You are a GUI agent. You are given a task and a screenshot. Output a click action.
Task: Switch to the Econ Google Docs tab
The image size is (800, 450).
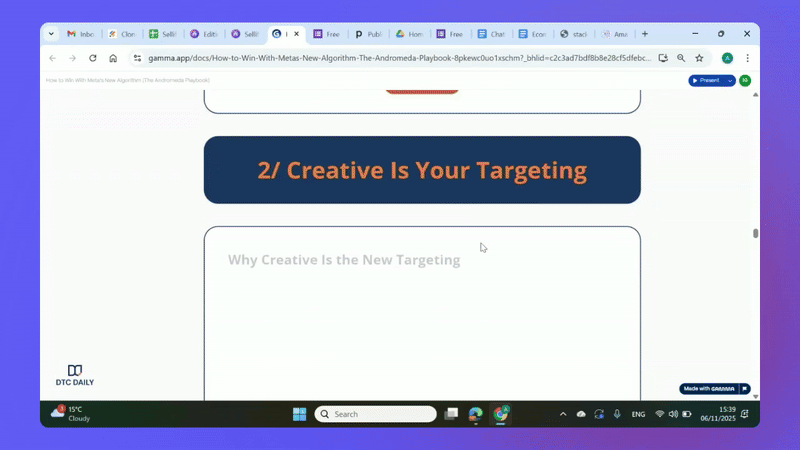(x=533, y=34)
